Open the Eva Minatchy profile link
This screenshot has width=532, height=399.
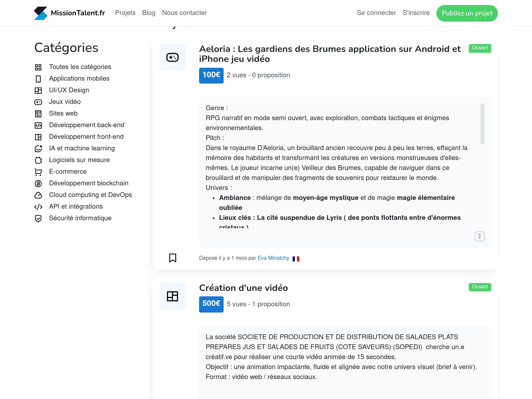tap(273, 258)
